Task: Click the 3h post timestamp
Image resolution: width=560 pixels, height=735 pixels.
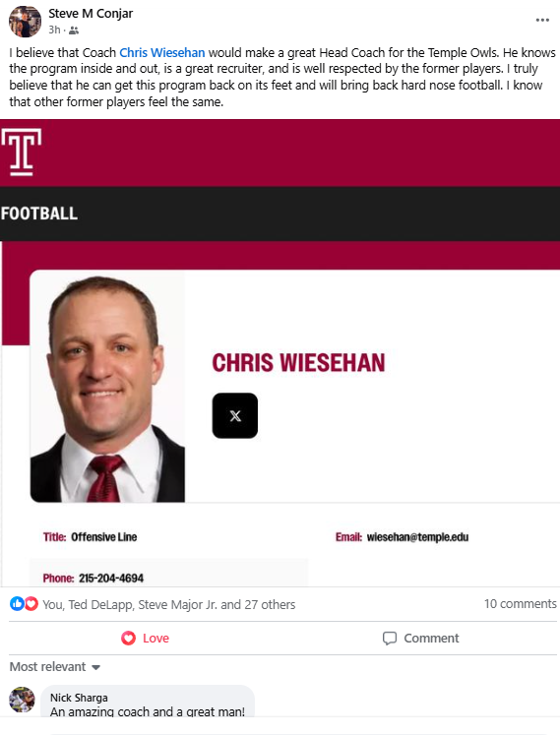Action: click(54, 30)
